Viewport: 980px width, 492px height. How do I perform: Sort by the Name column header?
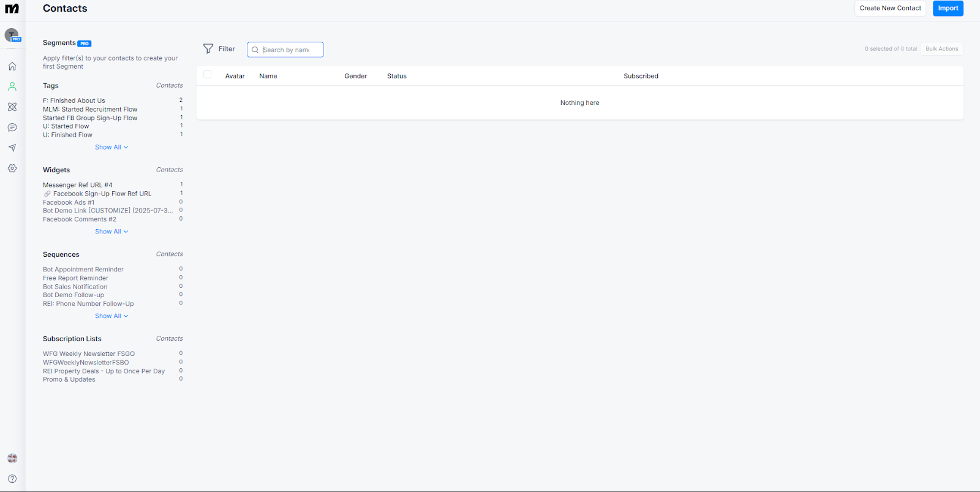coord(268,76)
